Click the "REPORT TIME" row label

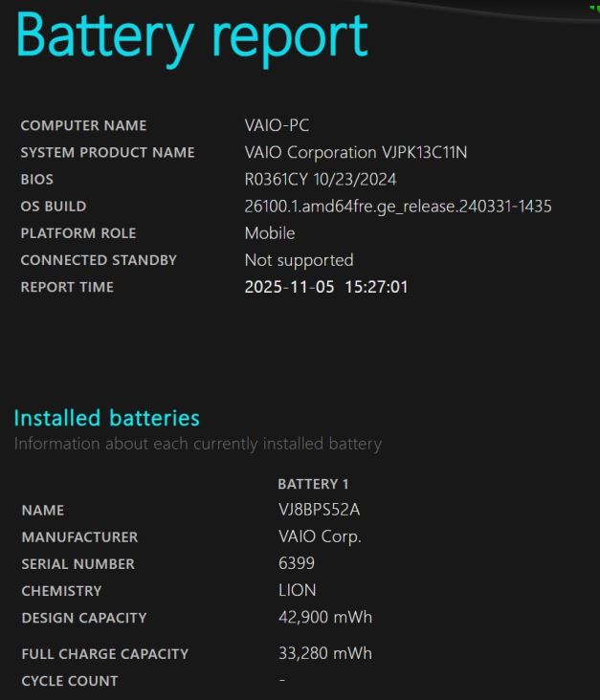(67, 287)
